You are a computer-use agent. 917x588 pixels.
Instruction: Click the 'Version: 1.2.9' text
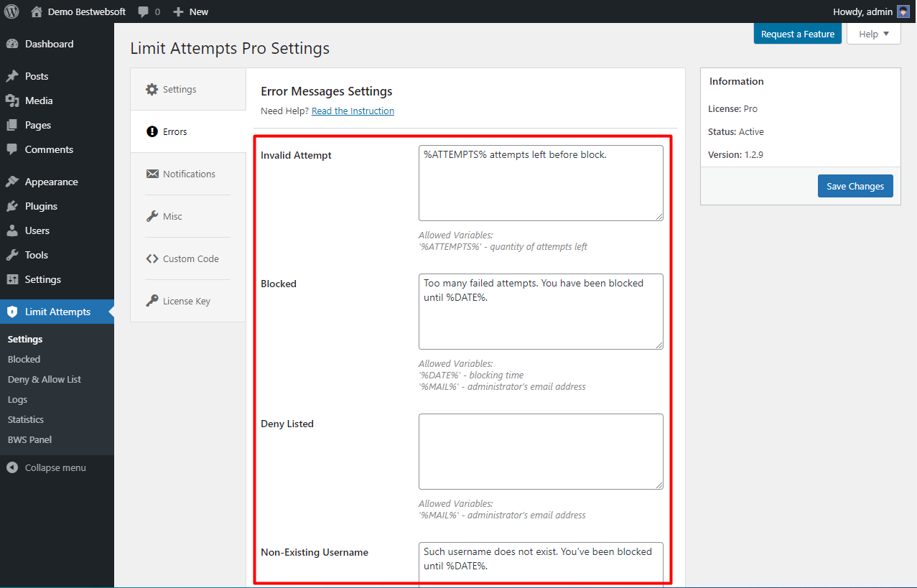735,154
